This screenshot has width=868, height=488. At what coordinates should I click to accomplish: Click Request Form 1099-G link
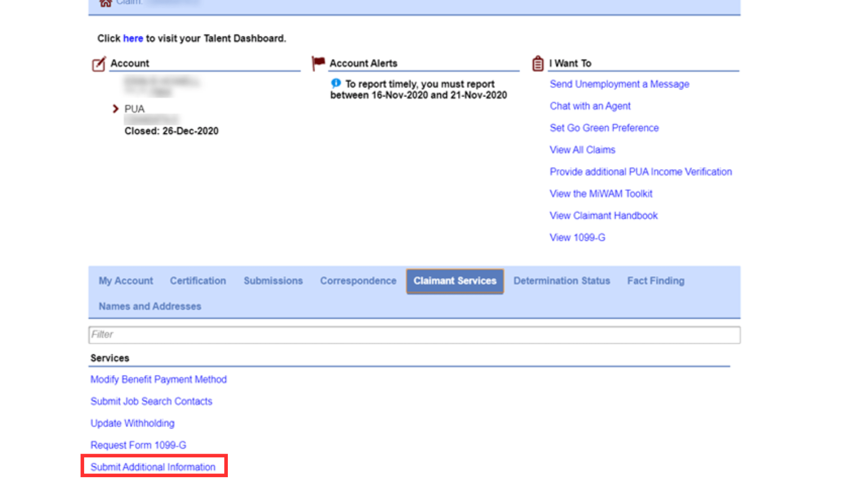click(x=138, y=445)
